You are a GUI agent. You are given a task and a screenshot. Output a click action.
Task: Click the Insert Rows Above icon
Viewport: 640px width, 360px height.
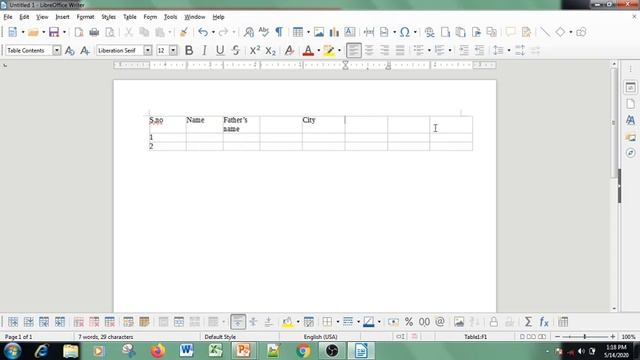13,322
